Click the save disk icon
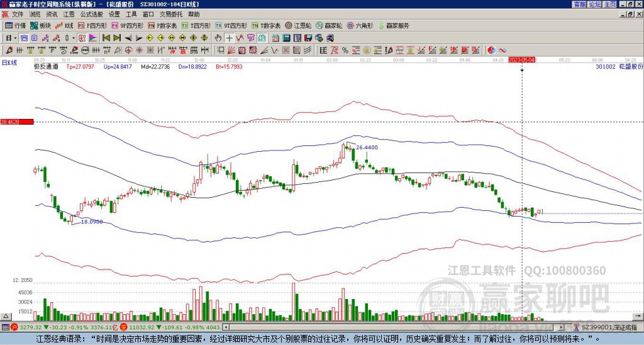The image size is (644, 345). [308, 38]
